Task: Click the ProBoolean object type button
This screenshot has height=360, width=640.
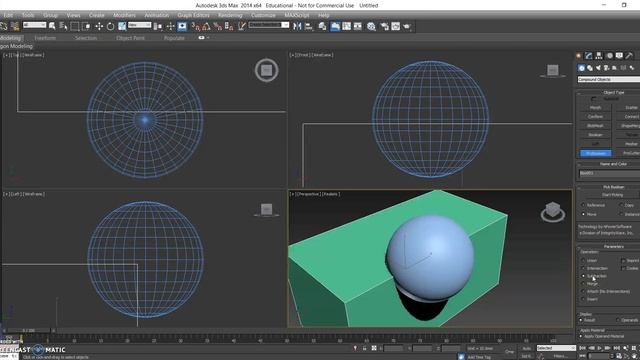Action: pos(596,153)
